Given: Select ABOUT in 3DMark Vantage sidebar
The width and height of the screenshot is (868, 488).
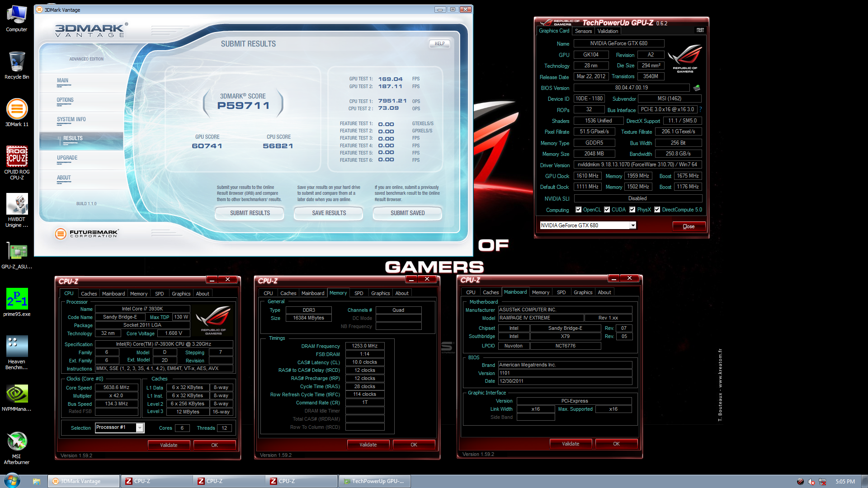Looking at the screenshot, I should [x=81, y=179].
